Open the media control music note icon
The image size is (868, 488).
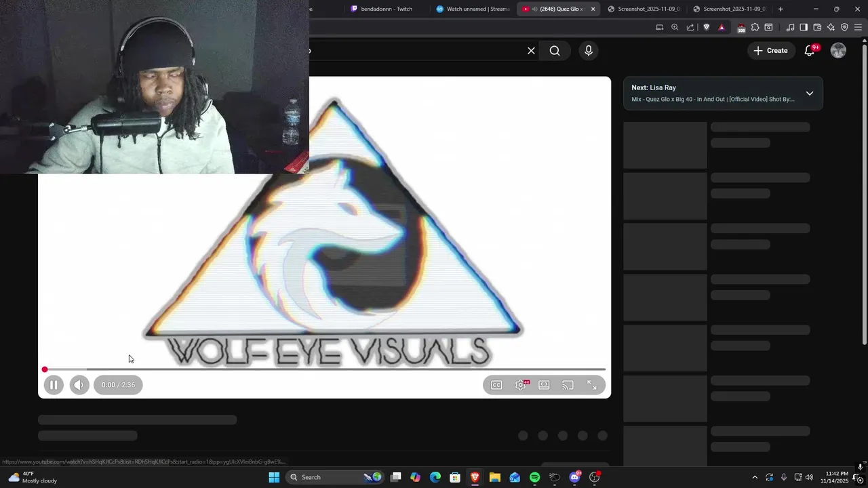(790, 27)
